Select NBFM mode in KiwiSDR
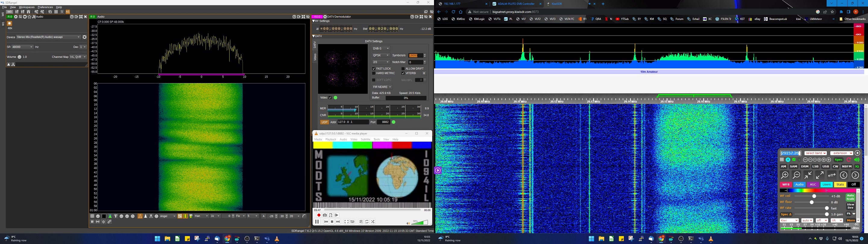This screenshot has width=868, height=244. coord(847,167)
